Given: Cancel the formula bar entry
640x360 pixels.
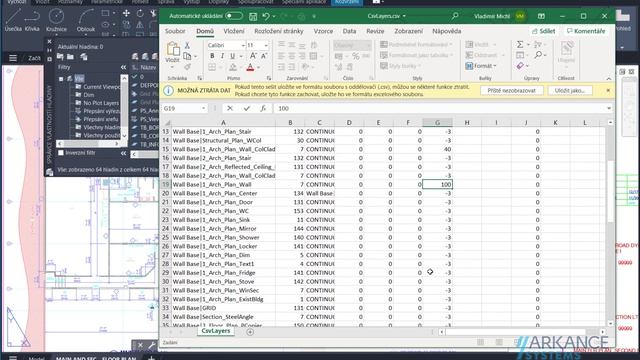Looking at the screenshot, I should [230, 108].
